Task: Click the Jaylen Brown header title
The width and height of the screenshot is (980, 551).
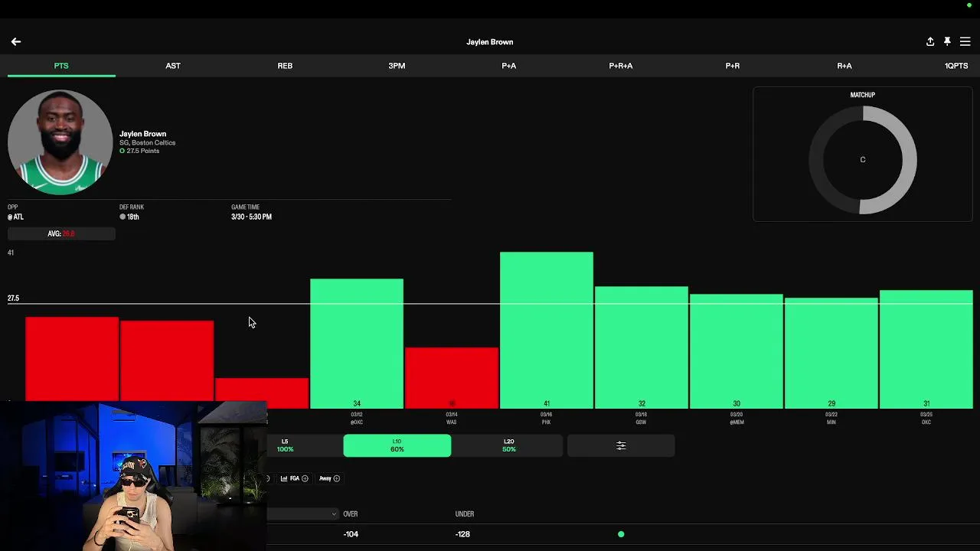Action: point(490,42)
